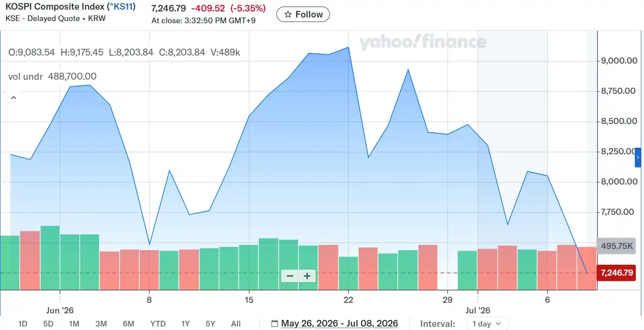Image resolution: width=644 pixels, height=330 pixels.
Task: Select the 5D range tab
Action: tap(48, 324)
